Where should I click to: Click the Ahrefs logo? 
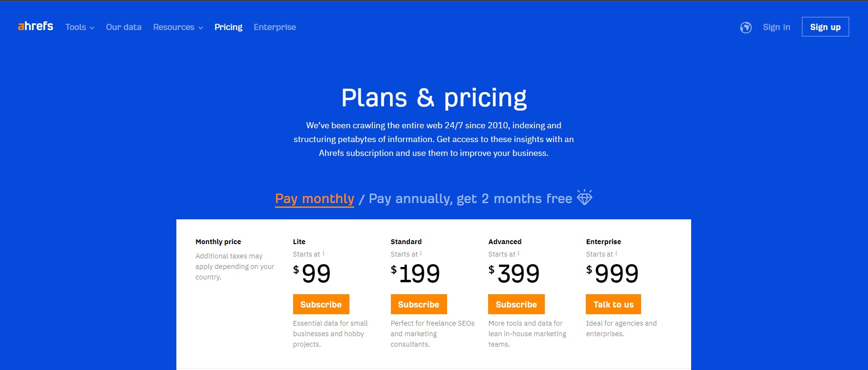[36, 26]
